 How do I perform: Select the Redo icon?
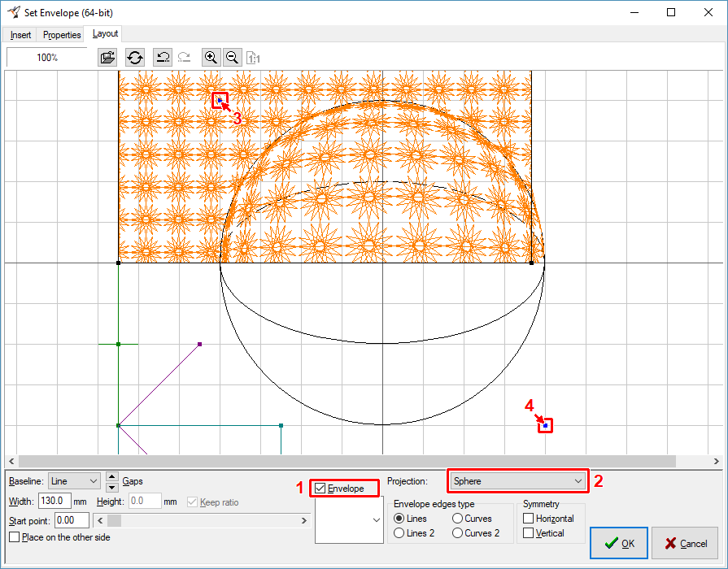(x=184, y=57)
